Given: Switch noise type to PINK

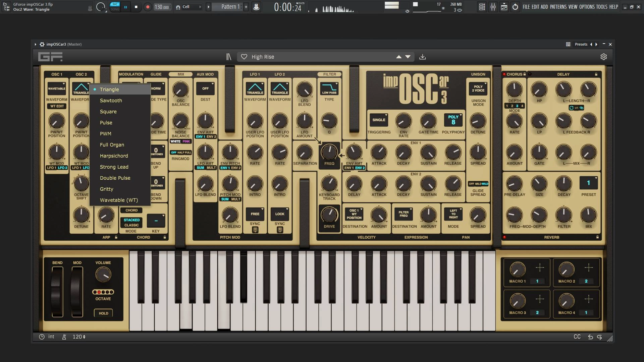Looking at the screenshot, I should [x=186, y=141].
